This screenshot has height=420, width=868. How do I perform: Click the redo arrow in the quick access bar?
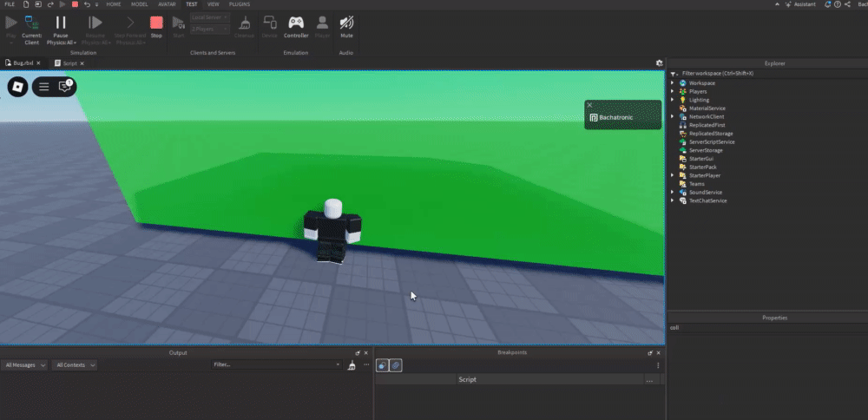(x=50, y=4)
